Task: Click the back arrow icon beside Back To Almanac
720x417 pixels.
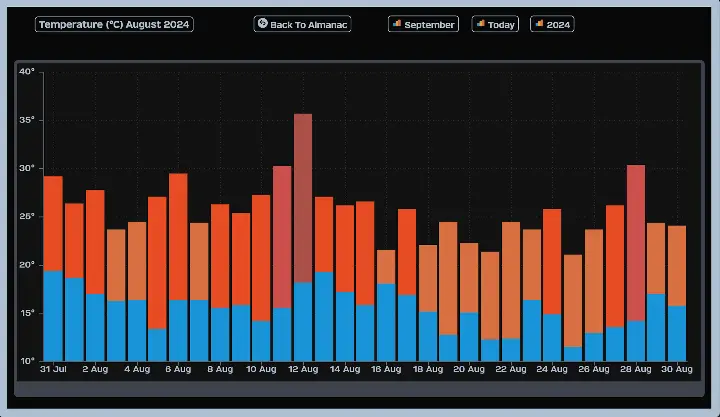Action: click(262, 24)
